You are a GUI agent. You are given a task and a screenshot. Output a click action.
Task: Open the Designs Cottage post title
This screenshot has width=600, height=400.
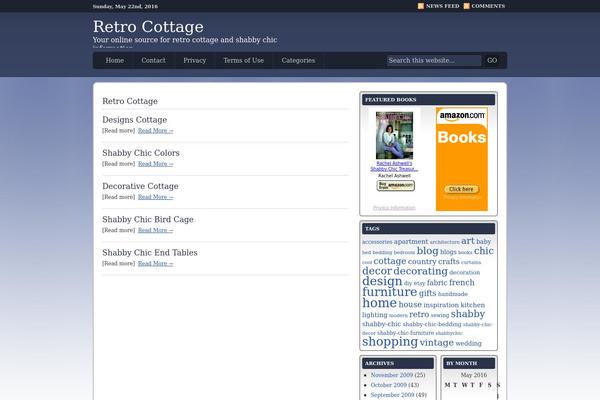click(x=134, y=120)
